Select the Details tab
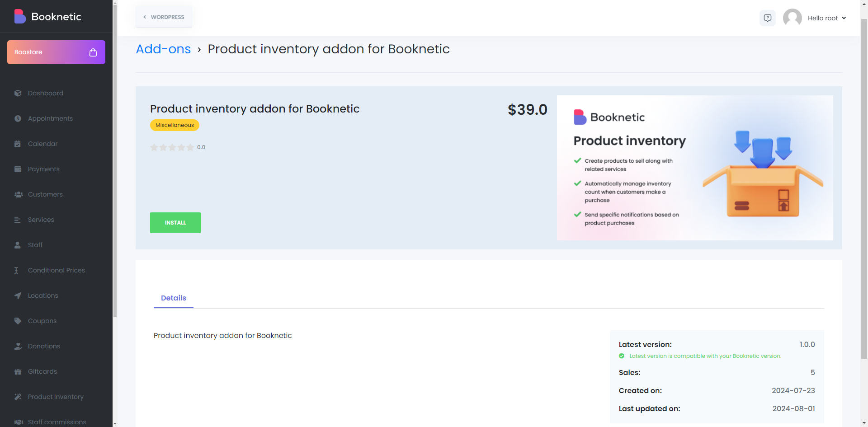This screenshot has width=868, height=427. pyautogui.click(x=174, y=298)
